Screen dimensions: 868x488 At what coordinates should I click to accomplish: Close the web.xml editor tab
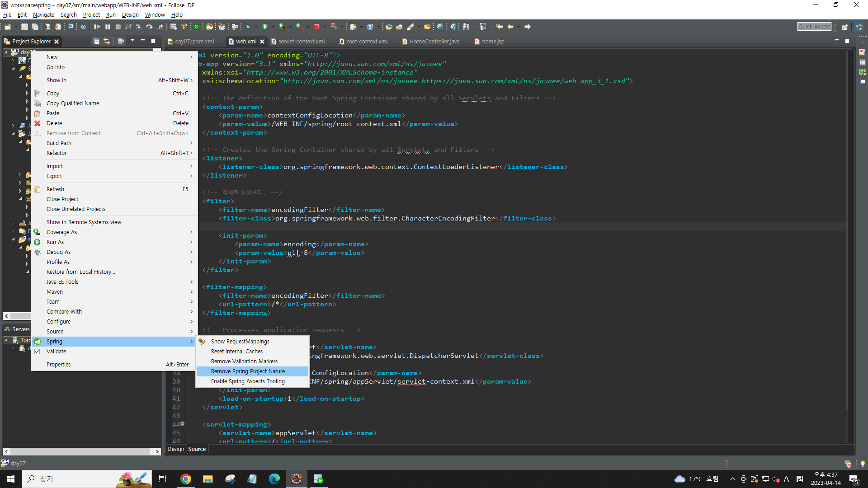tap(262, 42)
